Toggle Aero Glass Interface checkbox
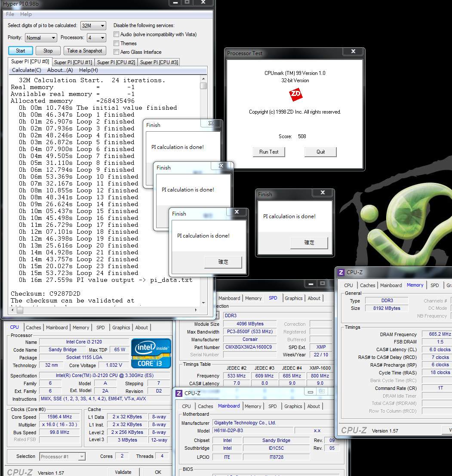The image size is (452, 476). tap(116, 52)
